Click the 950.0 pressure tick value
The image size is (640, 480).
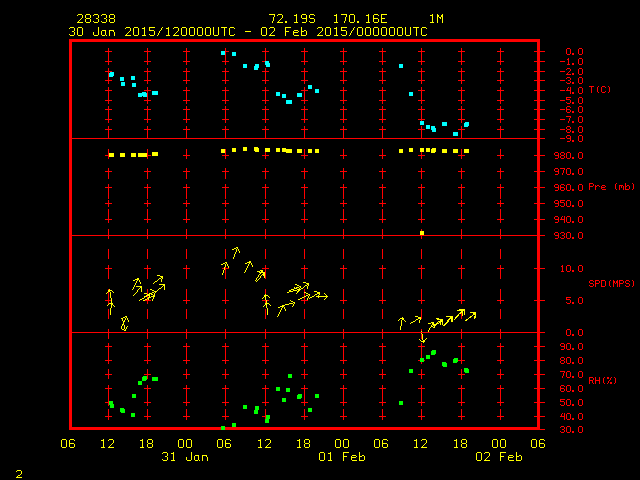(569, 203)
